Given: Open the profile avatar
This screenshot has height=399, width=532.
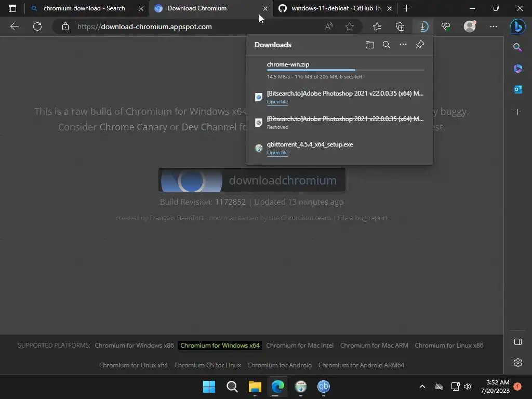Looking at the screenshot, I should click(x=470, y=26).
